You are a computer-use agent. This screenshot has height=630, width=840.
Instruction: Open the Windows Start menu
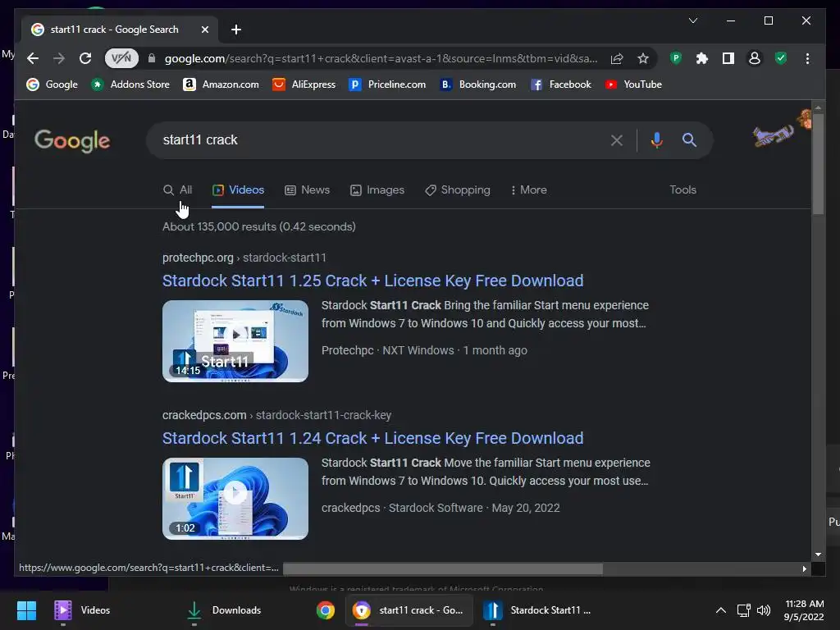[26, 610]
